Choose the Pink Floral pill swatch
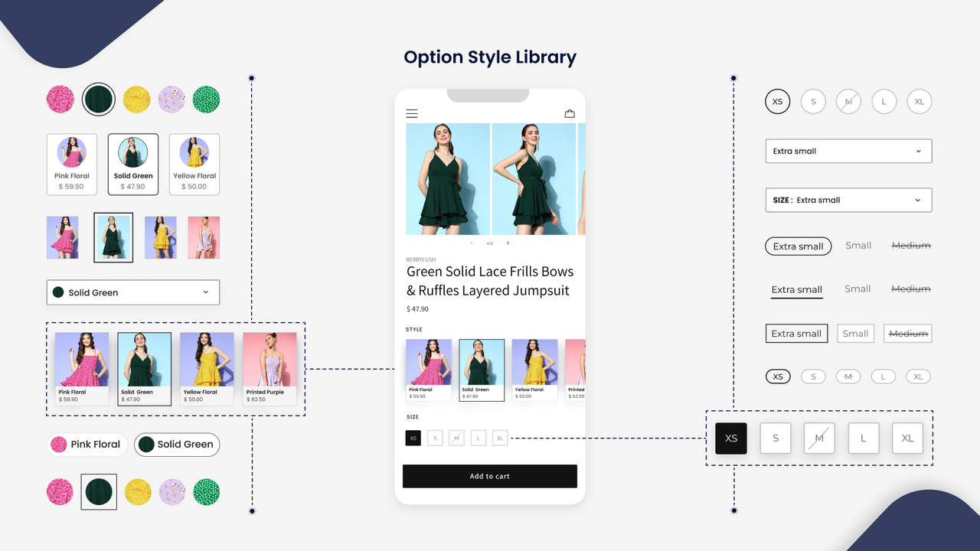Screen dimensions: 980x551 (x=87, y=444)
